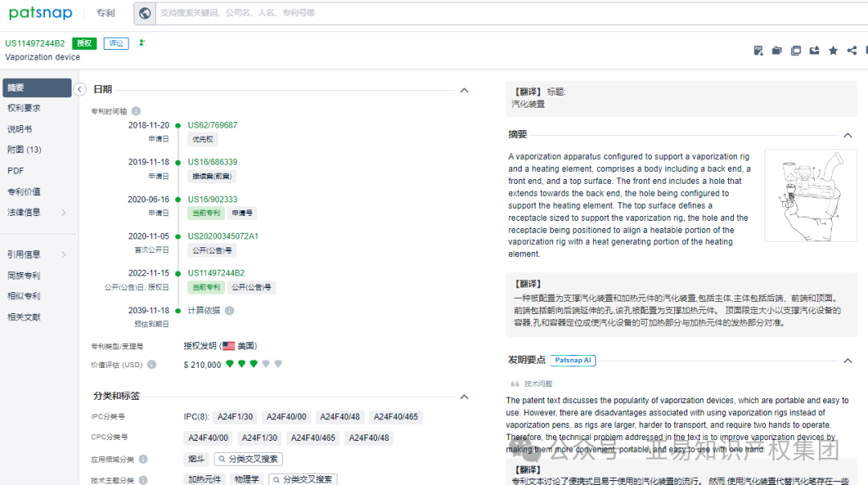Click the export icon in the toolbar
This screenshot has width=868, height=485.
click(814, 50)
